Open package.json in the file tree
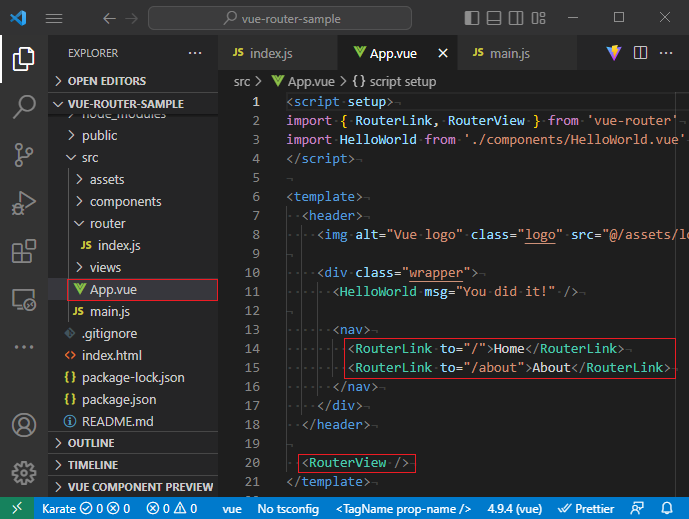Image resolution: width=689 pixels, height=519 pixels. tap(133, 399)
